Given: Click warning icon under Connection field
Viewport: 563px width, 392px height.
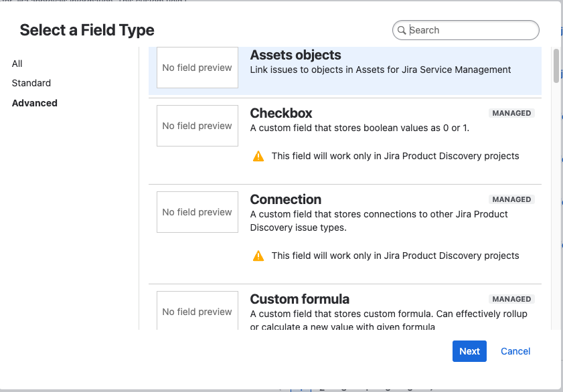Looking at the screenshot, I should click(x=258, y=256).
